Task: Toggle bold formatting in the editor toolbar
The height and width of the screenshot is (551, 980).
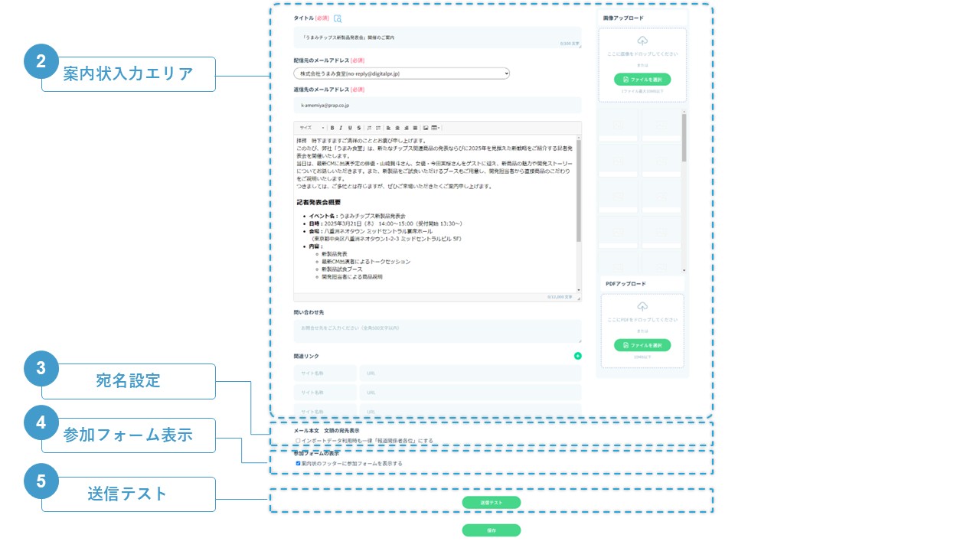Action: tap(332, 128)
